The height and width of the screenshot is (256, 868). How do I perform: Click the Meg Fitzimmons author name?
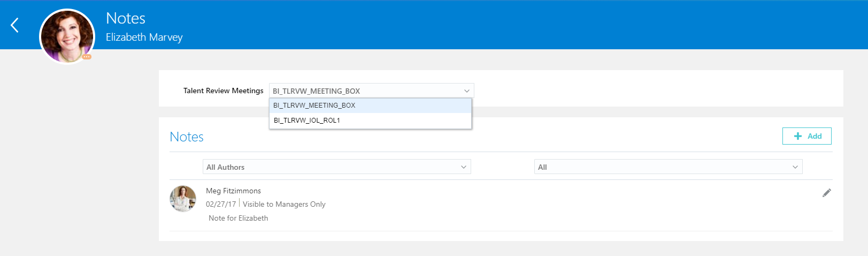[233, 191]
